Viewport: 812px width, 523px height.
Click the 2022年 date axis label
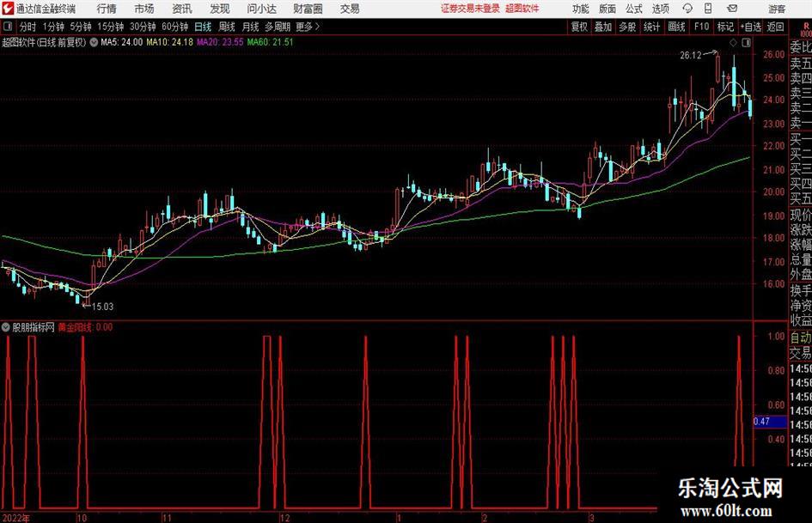click(x=15, y=518)
